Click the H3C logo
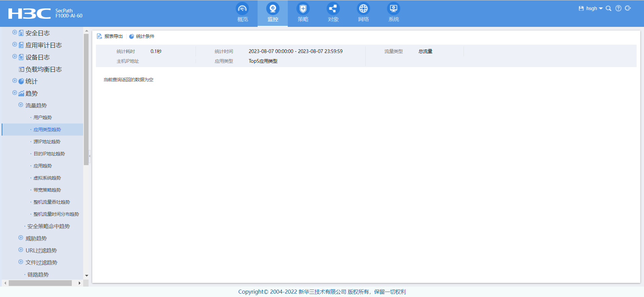The width and height of the screenshot is (644, 297). click(x=29, y=13)
